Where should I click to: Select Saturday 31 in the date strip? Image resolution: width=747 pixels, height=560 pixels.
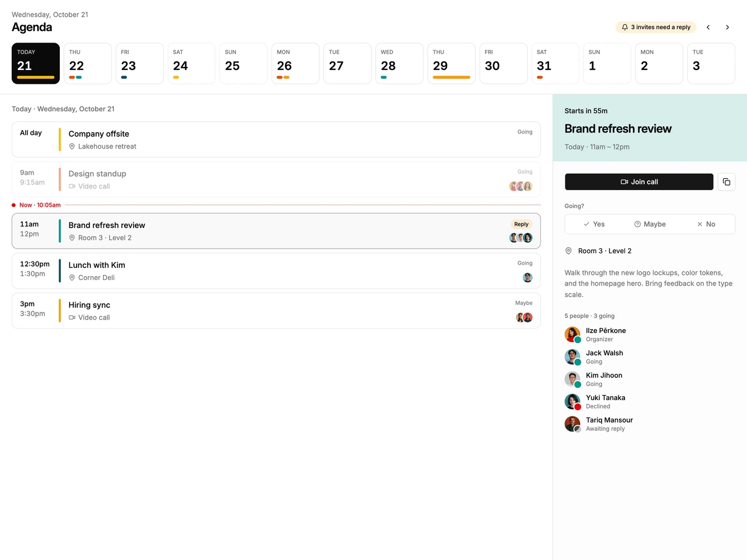tap(555, 64)
